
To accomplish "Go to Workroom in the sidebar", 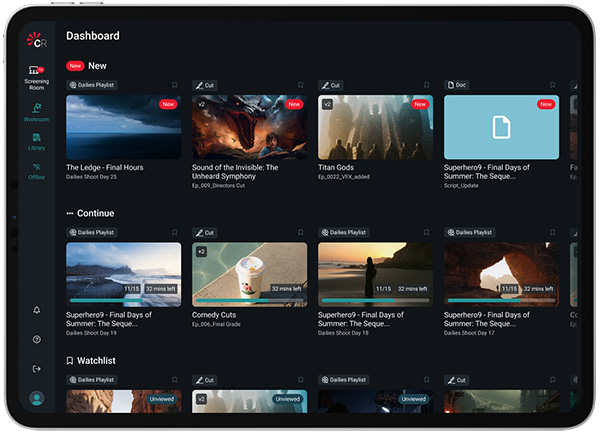I will coord(36,111).
